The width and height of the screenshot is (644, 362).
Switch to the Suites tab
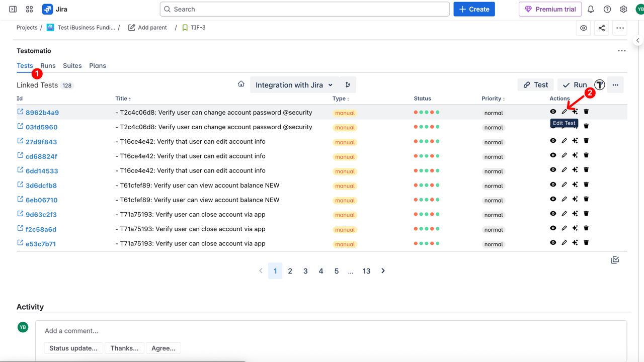click(72, 66)
